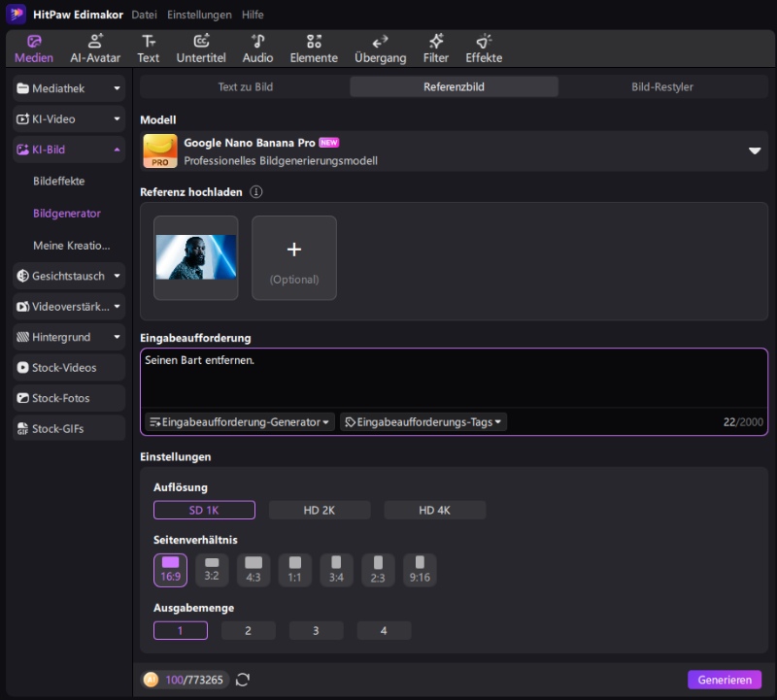Click the uploaded reference image thumbnail
Image resolution: width=777 pixels, height=700 pixels.
(x=196, y=257)
